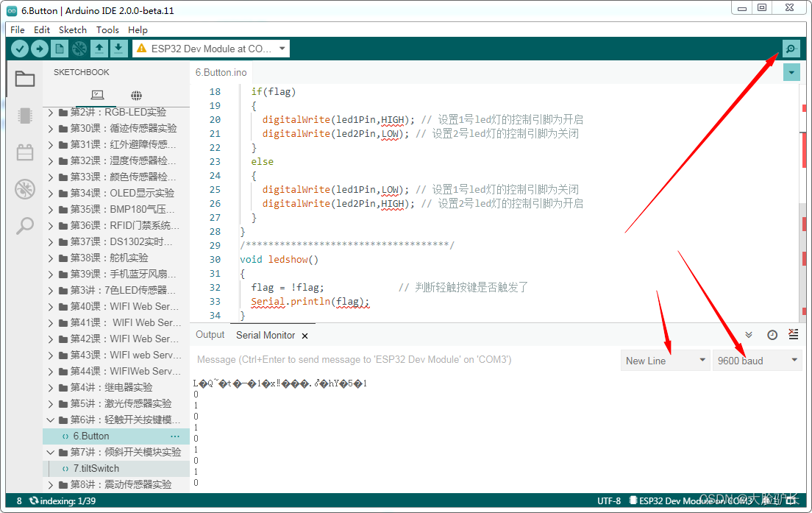Click the Verify sketch checkmark button

[20, 49]
